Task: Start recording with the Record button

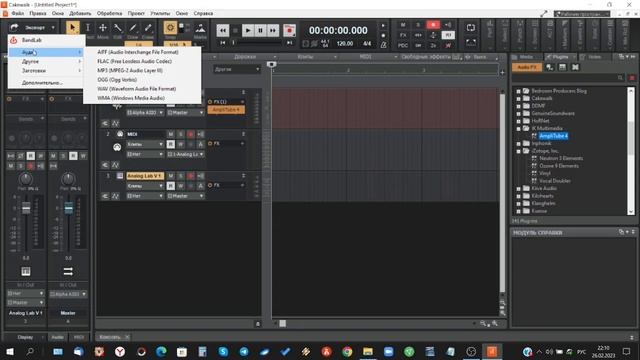Action: click(289, 30)
